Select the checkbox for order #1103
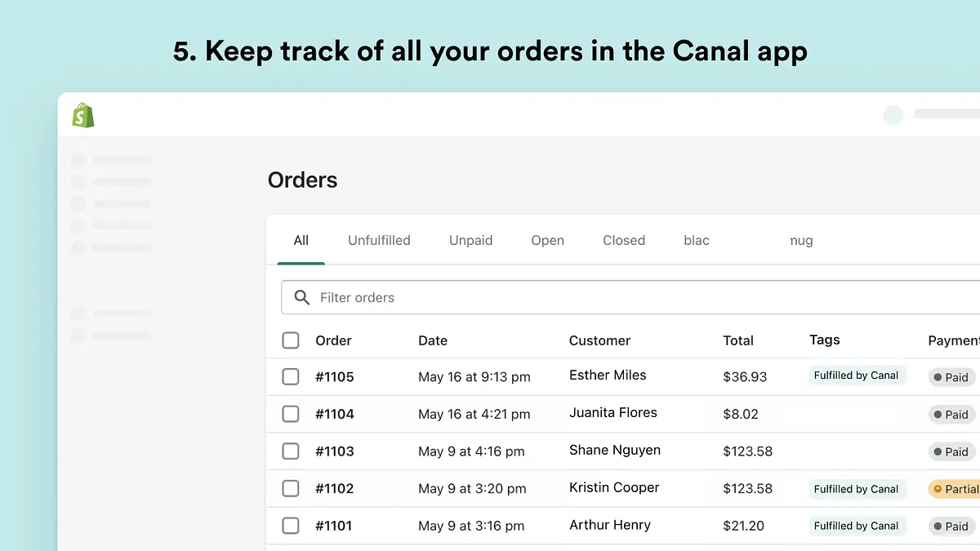The height and width of the screenshot is (551, 980). [x=291, y=451]
